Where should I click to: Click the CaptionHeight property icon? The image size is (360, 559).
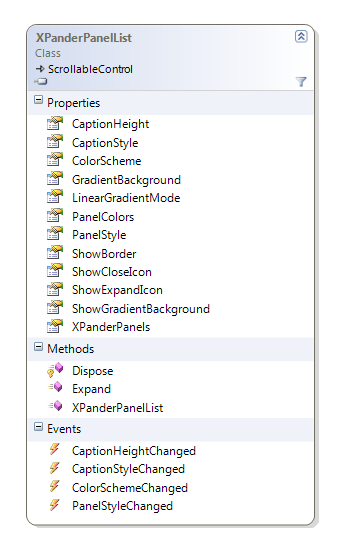pyautogui.click(x=55, y=123)
